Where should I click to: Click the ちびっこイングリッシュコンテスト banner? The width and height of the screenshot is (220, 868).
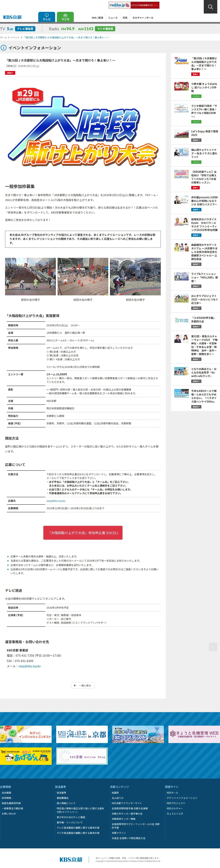26,734
